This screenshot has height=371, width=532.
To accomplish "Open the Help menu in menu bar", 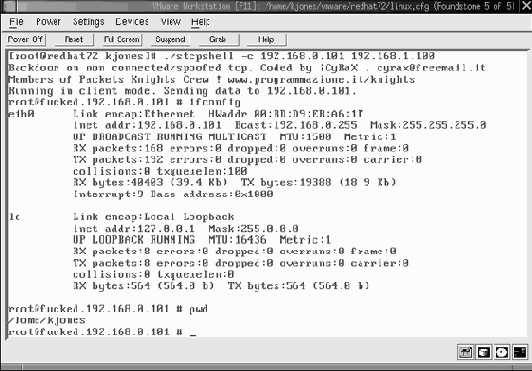I will tap(200, 22).
